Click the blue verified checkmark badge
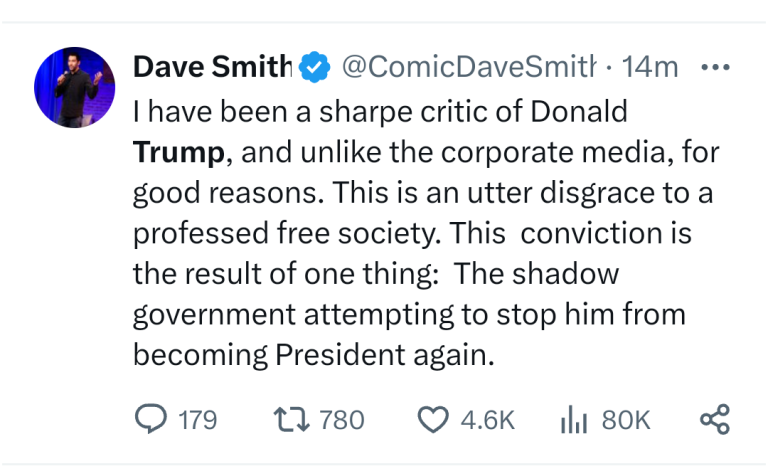This screenshot has height=476, width=768. [316, 68]
